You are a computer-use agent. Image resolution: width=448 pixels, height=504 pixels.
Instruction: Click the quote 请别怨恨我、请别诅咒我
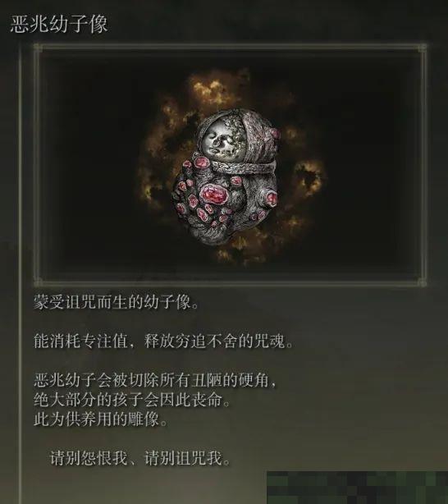pyautogui.click(x=139, y=458)
